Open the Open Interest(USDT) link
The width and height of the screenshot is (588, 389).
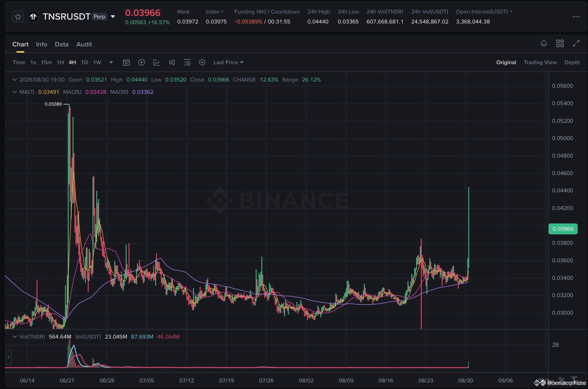pyautogui.click(x=484, y=12)
